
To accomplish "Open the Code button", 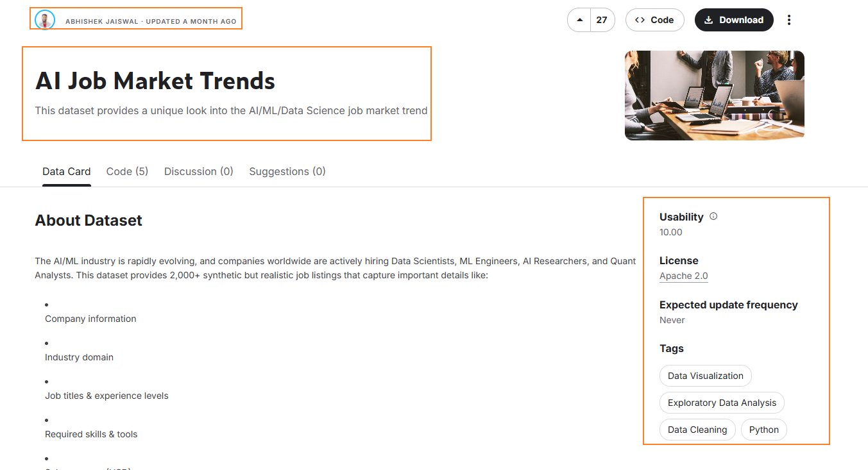I will click(655, 20).
